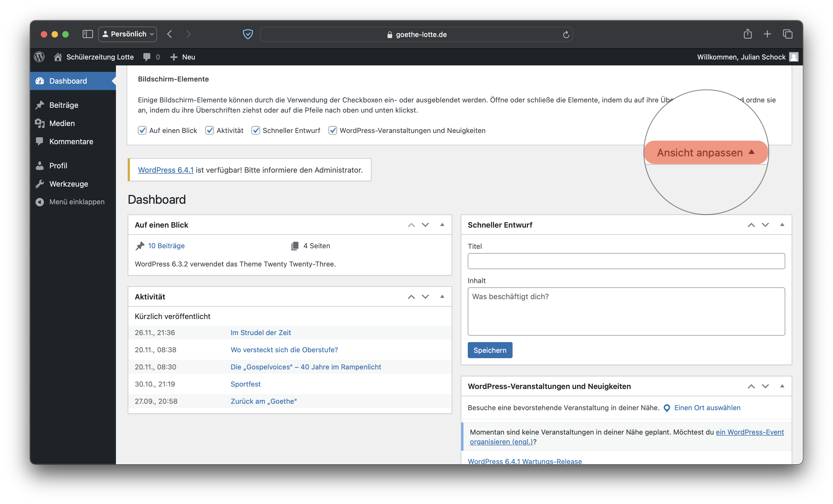The image size is (833, 504).
Task: Click the 'Titel' input field
Action: tap(626, 261)
